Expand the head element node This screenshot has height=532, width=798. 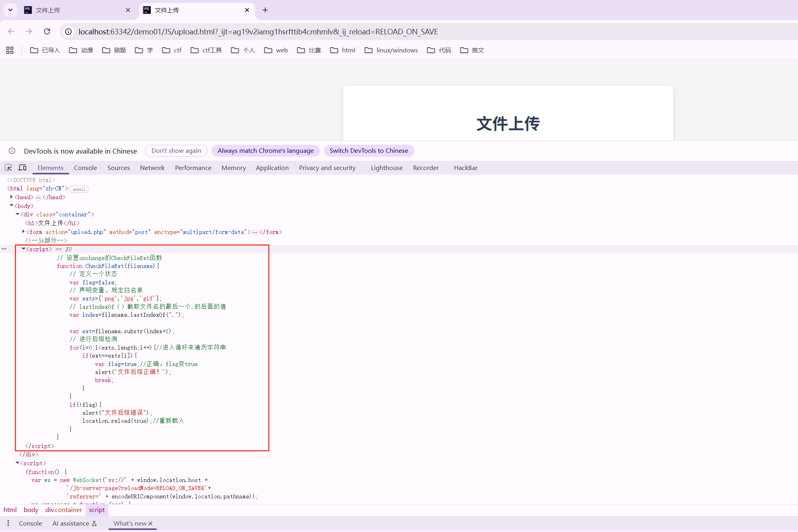pos(11,197)
